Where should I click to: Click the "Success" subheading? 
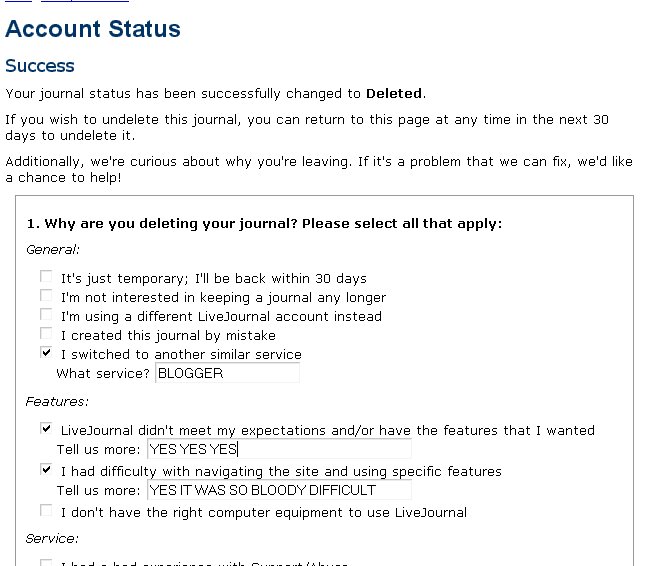click(x=40, y=66)
